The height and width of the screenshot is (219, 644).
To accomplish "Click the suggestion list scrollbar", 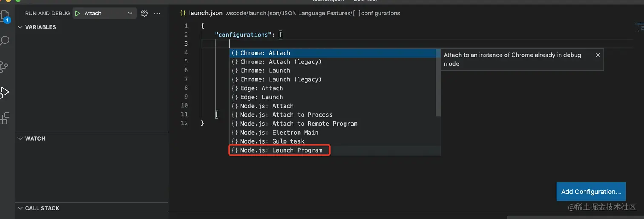I will [438, 83].
